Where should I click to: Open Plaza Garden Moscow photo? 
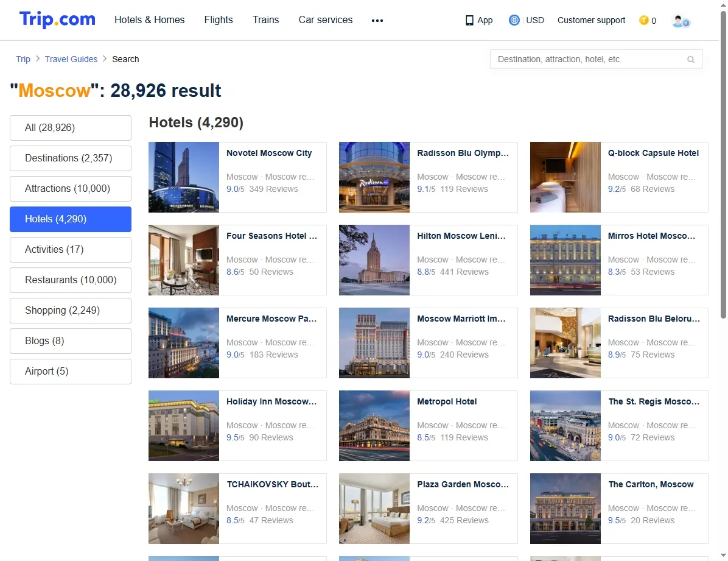coord(374,509)
